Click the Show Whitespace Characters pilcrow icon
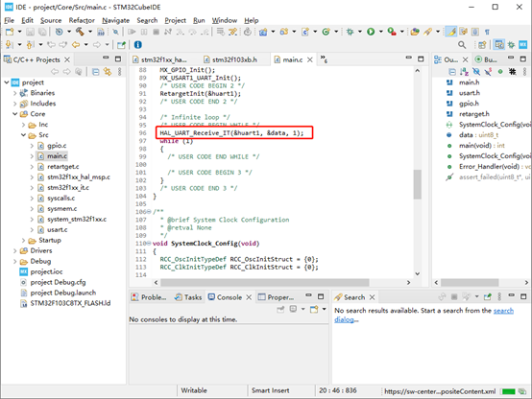This screenshot has width=532, height=399. click(x=487, y=32)
